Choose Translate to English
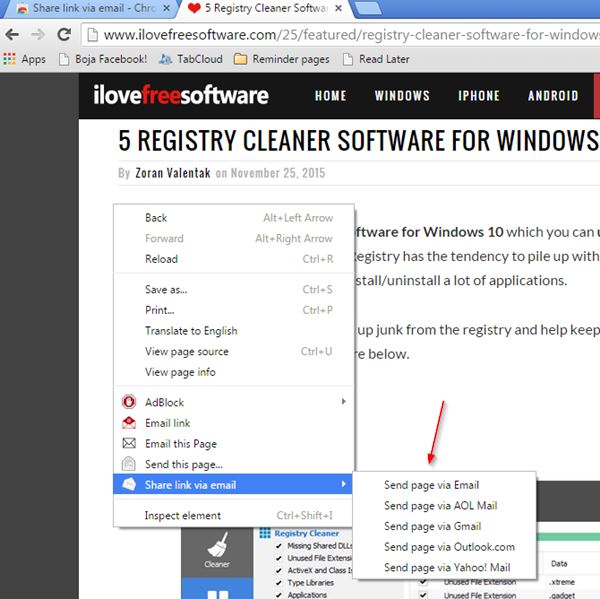The width and height of the screenshot is (600, 599). click(233, 331)
